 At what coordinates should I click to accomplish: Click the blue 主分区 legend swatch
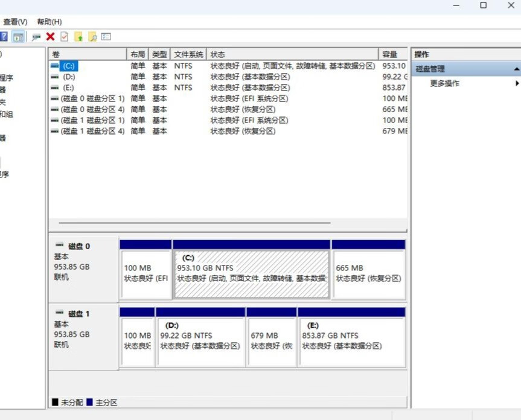(90, 402)
